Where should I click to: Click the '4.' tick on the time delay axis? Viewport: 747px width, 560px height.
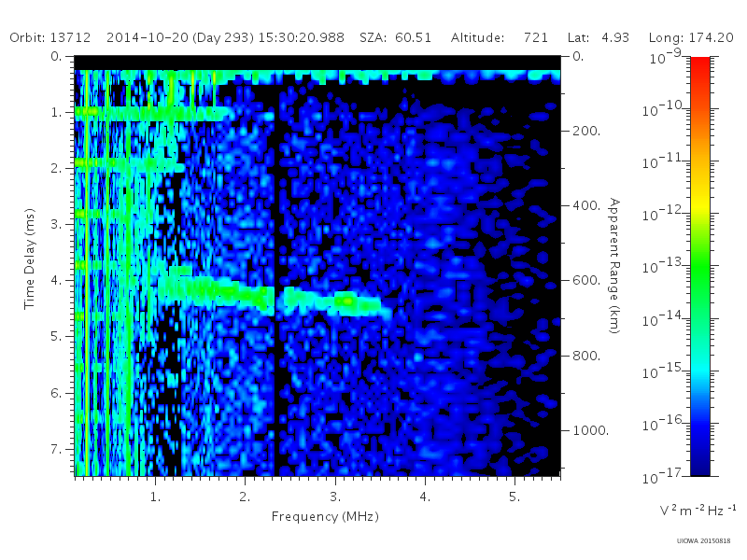[x=56, y=281]
